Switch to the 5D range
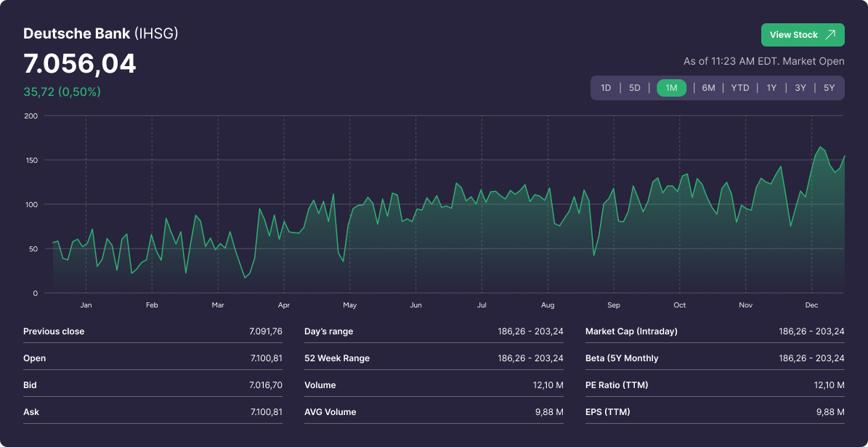 [x=635, y=88]
